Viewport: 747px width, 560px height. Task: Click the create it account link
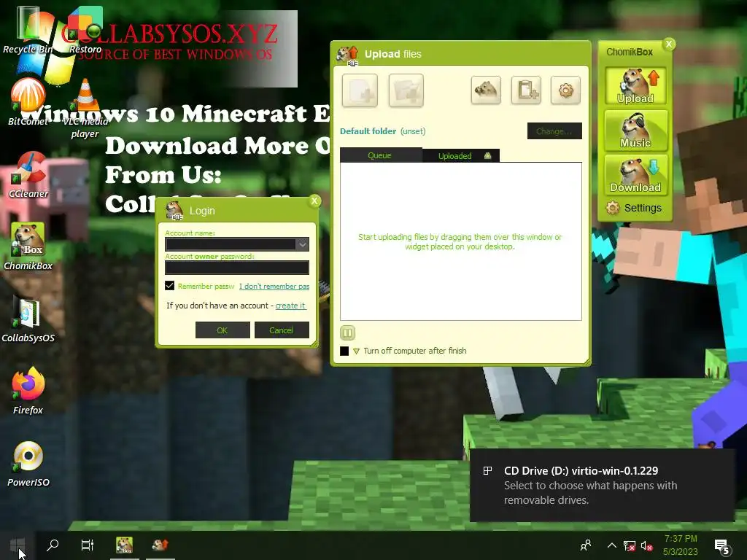[x=290, y=306]
